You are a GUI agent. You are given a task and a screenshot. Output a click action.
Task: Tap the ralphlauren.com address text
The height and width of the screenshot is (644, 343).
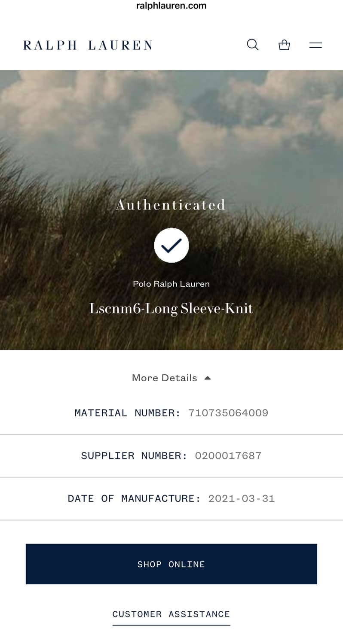click(171, 6)
